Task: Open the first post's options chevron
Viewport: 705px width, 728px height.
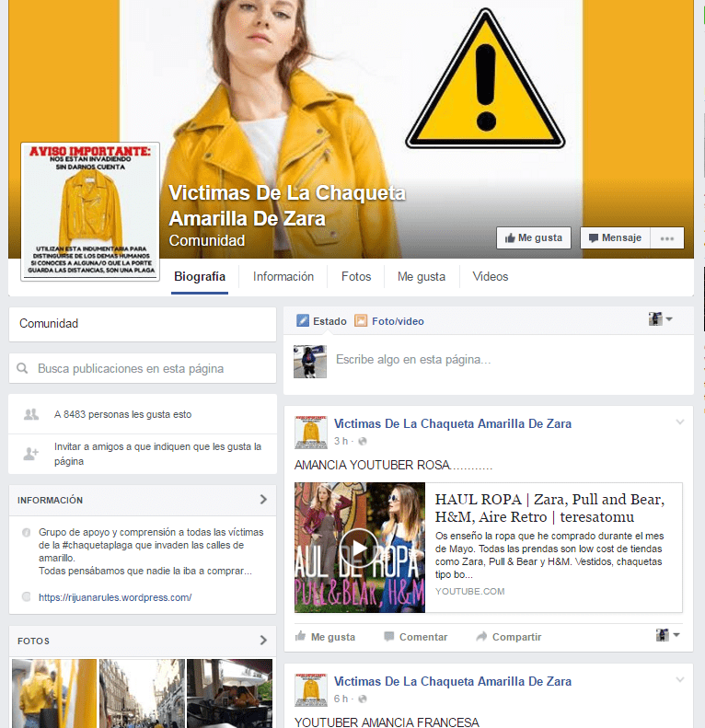Action: 680,422
